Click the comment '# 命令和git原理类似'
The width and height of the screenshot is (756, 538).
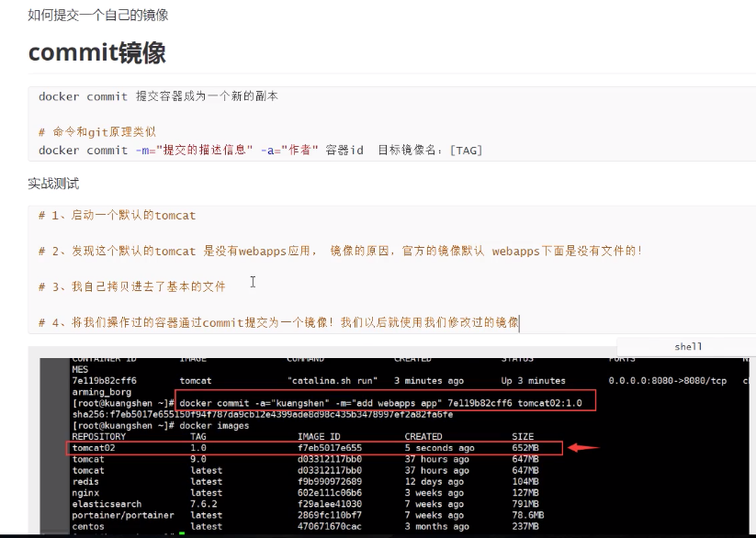click(96, 132)
